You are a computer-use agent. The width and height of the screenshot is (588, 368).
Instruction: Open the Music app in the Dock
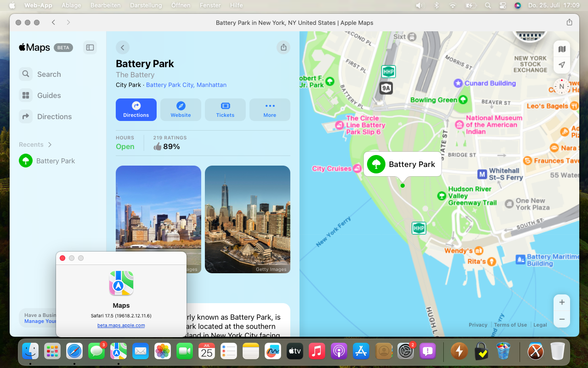[317, 351]
